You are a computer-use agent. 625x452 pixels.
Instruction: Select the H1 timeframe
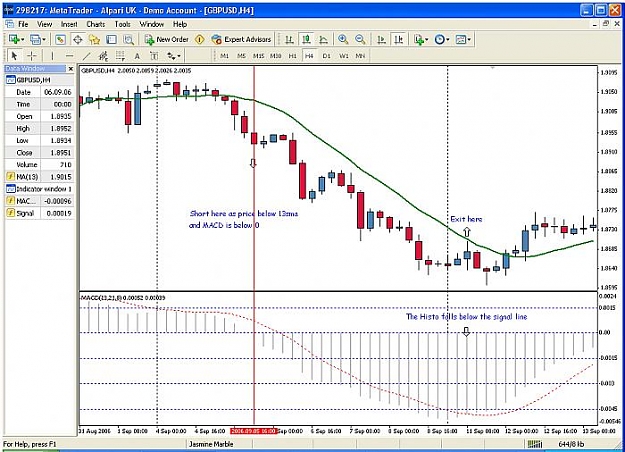pos(293,56)
